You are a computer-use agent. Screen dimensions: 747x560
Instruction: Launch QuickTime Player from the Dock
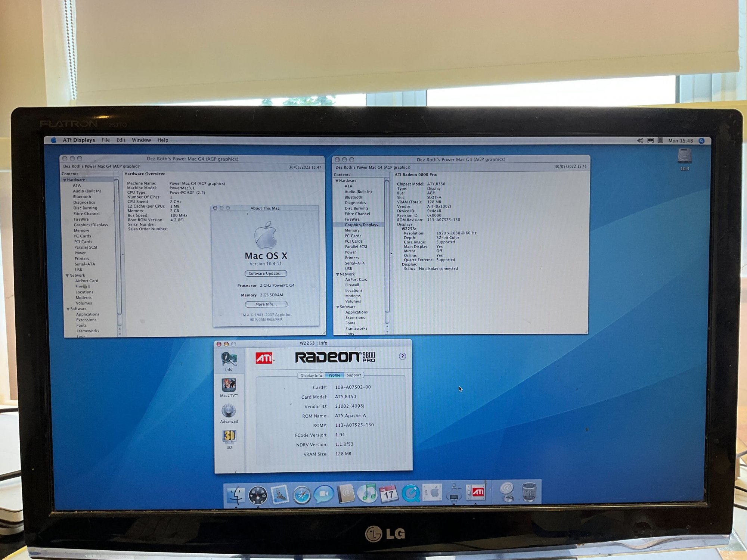click(x=411, y=493)
